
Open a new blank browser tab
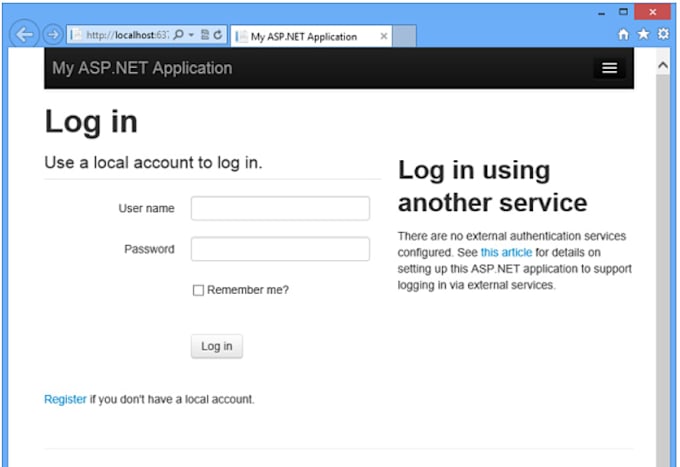coord(404,36)
